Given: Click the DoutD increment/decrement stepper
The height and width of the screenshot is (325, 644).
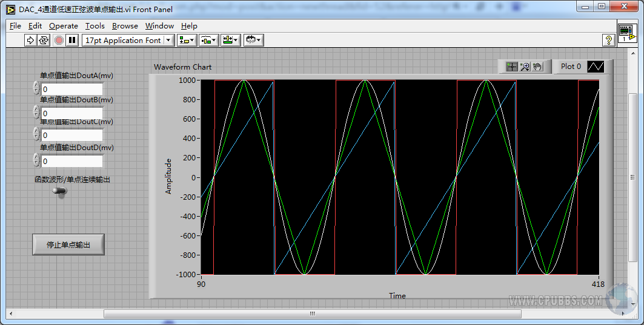Looking at the screenshot, I should (36, 160).
